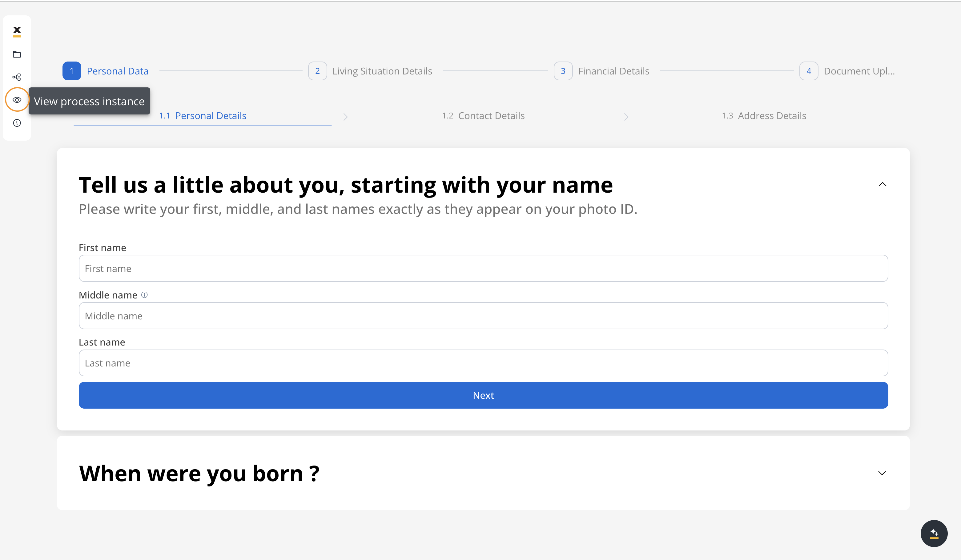Expand the When were you born section
The image size is (961, 560).
coord(882,473)
